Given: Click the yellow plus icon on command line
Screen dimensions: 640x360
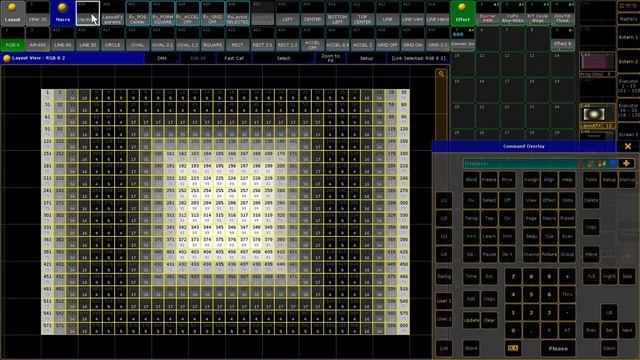Looking at the screenshot, I should (626, 163).
